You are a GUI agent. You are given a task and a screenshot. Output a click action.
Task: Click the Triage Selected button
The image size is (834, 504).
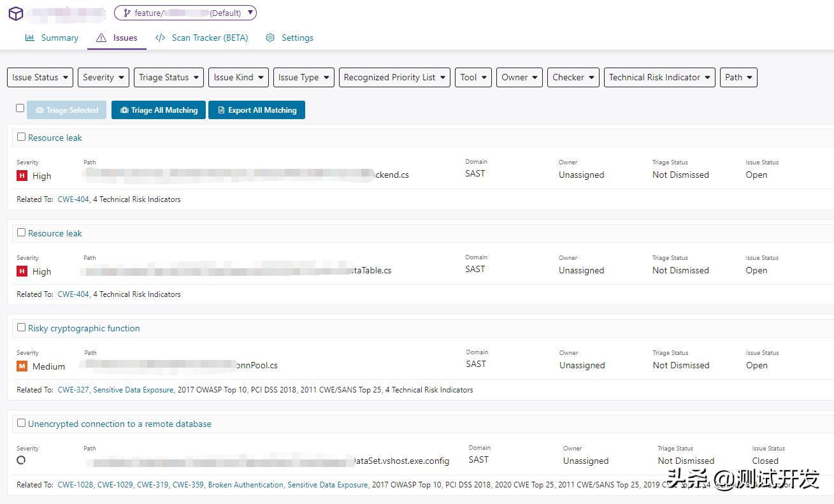pyautogui.click(x=67, y=110)
